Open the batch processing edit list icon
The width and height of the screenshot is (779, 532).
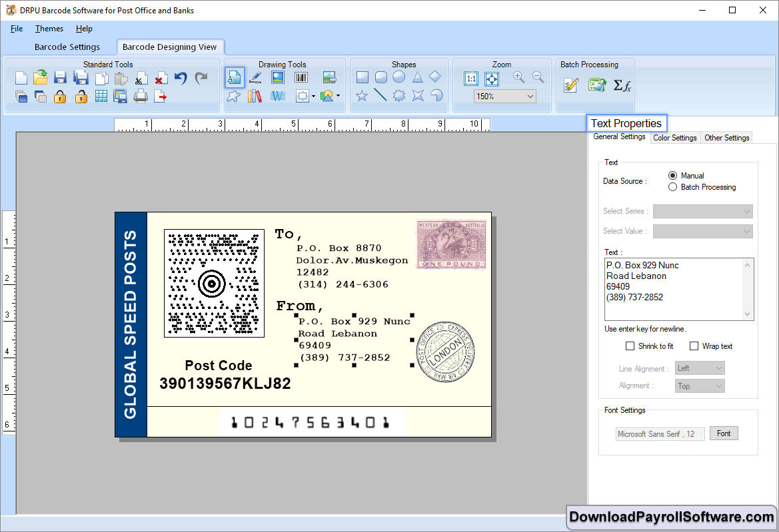[x=571, y=85]
